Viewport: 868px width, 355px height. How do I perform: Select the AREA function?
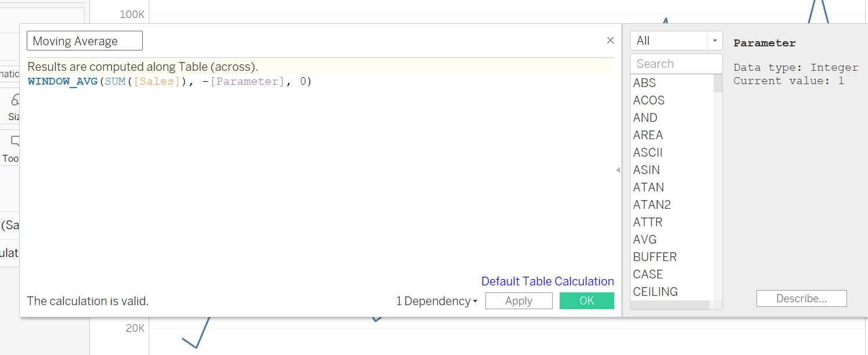pyautogui.click(x=648, y=135)
